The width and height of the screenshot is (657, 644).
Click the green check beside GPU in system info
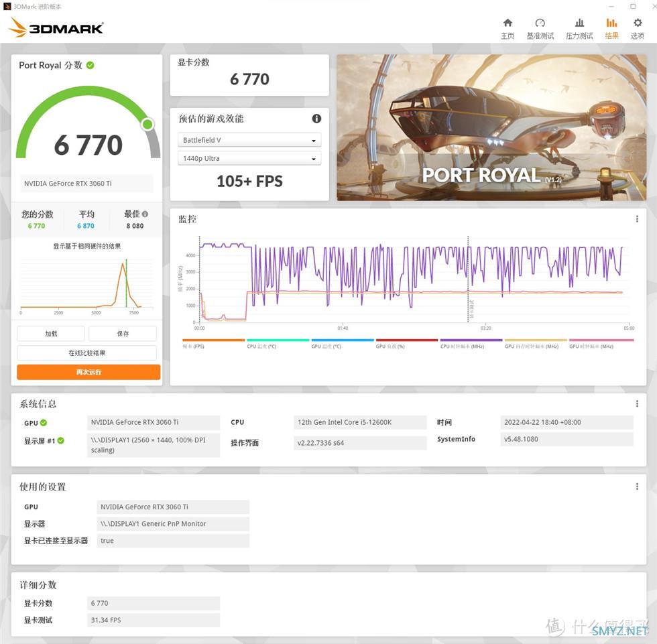(44, 423)
